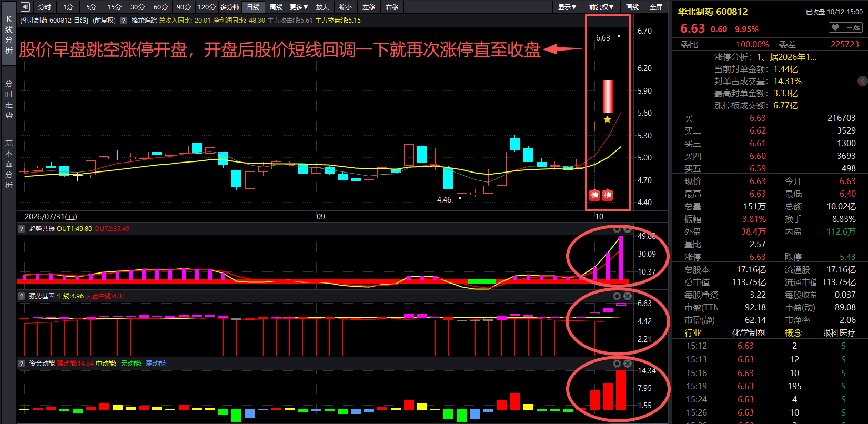This screenshot has width=868, height=424.
Task: Close the 趋势共振 indicator panel
Action: pyautogui.click(x=628, y=229)
